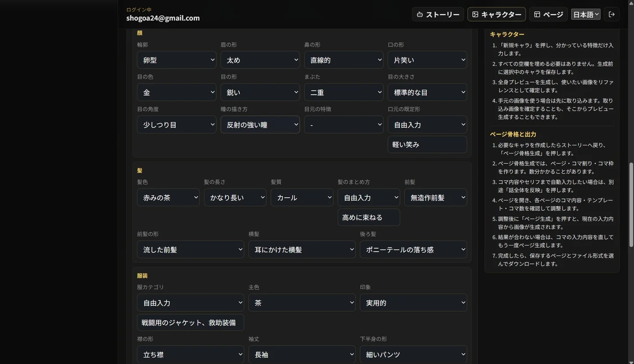Open the 髪色 dropdown showing 赤みの茶
Image resolution: width=634 pixels, height=364 pixels.
(168, 198)
